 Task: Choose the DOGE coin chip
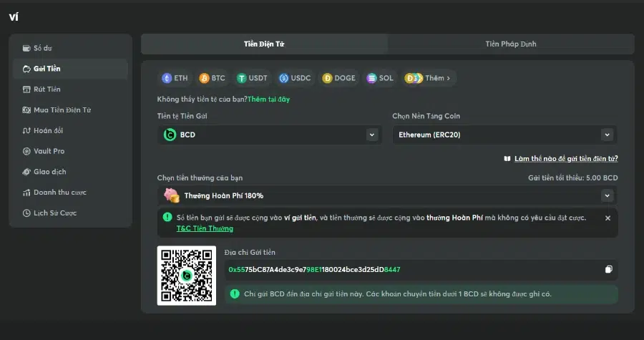pos(339,78)
